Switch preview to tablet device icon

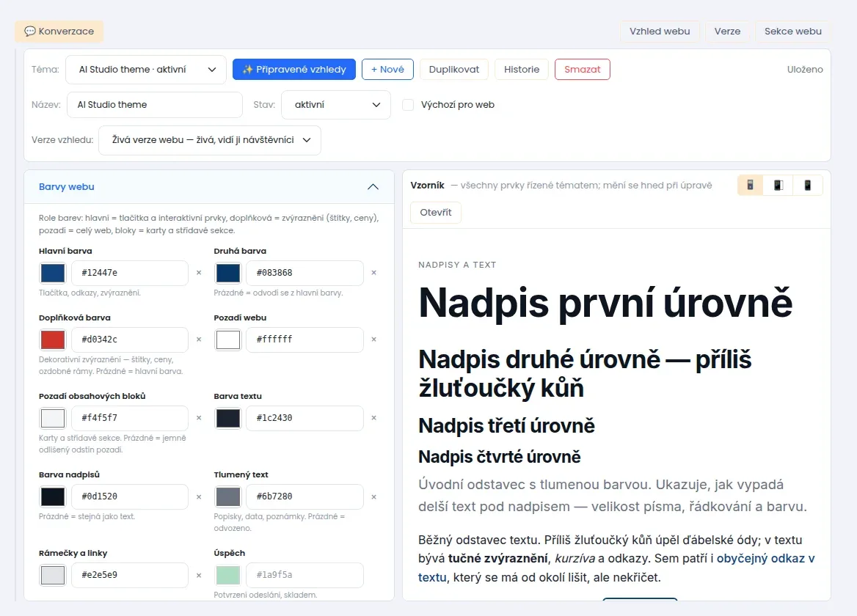pos(778,185)
